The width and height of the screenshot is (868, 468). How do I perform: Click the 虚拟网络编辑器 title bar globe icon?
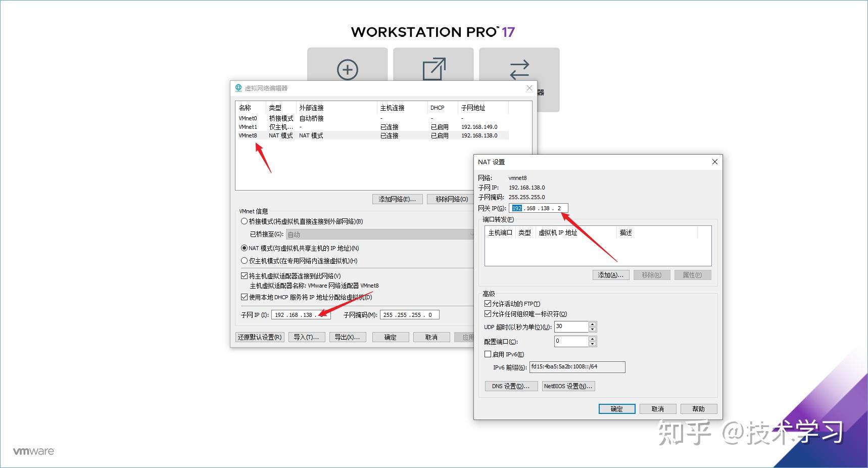click(238, 88)
